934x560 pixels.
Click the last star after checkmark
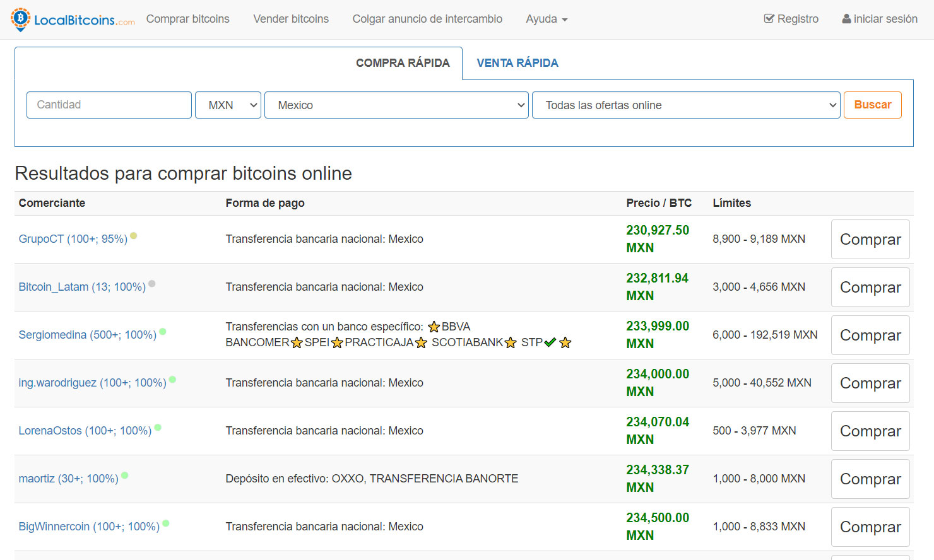[565, 342]
